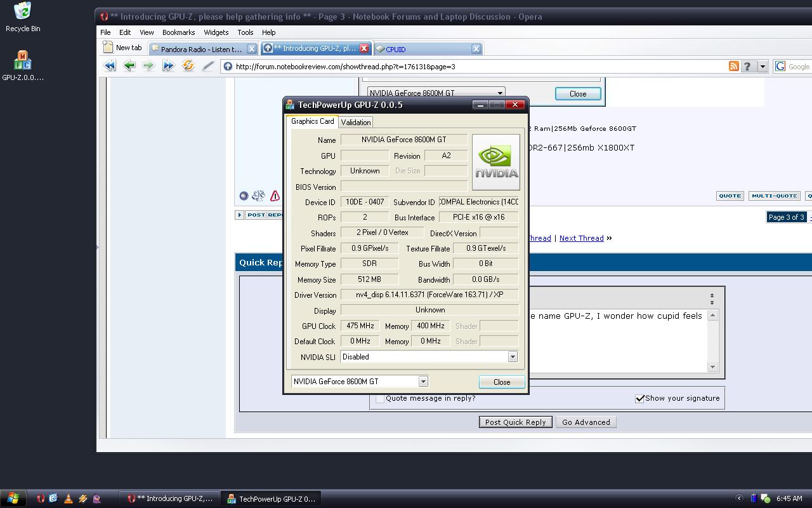Open the Recycle Bin desktop icon
The image size is (812, 508).
22,17
